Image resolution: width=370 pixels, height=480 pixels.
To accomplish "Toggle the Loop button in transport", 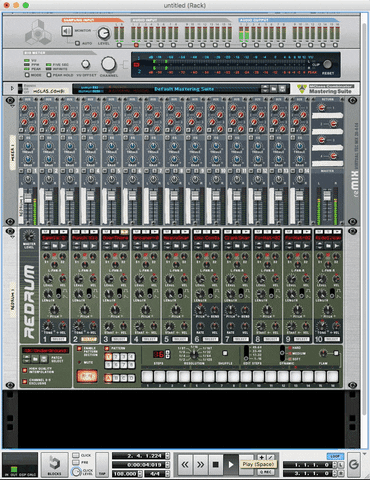I will point(335,456).
